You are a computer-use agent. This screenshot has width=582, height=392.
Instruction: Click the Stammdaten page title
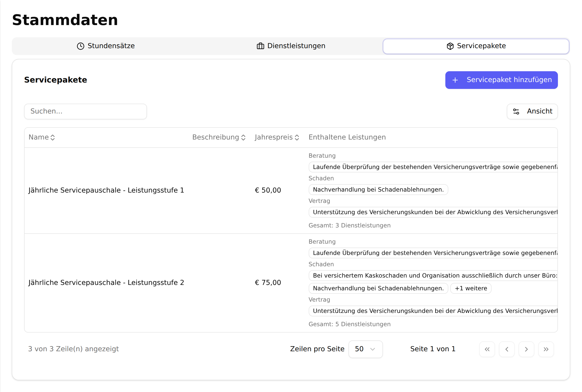click(65, 20)
